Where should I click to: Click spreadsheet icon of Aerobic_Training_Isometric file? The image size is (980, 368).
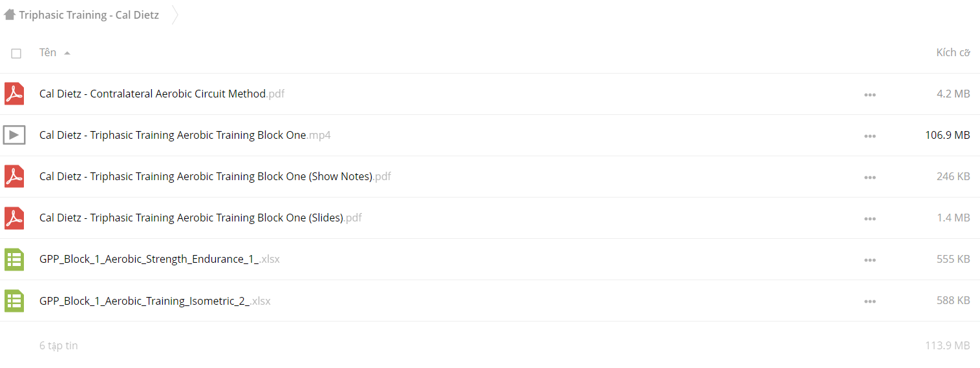coord(14,300)
